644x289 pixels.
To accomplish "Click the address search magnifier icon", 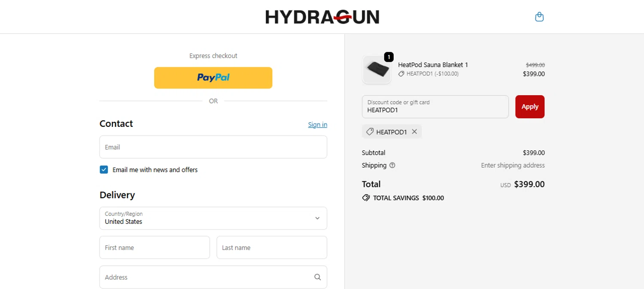I will (317, 277).
